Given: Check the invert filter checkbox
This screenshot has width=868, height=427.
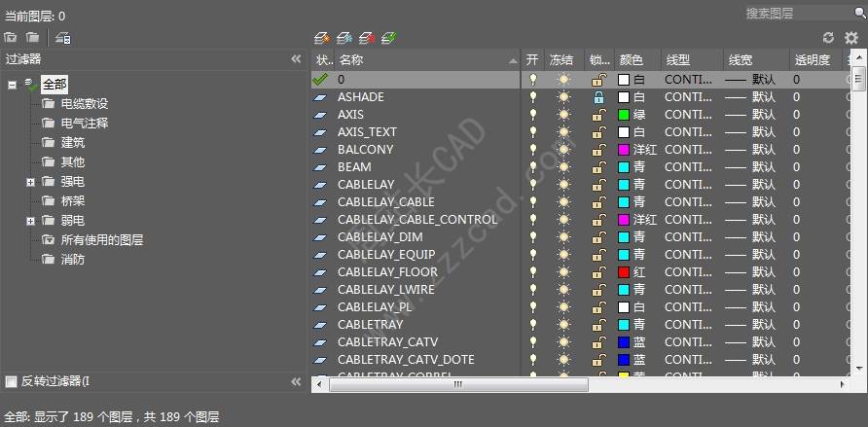Looking at the screenshot, I should (x=11, y=382).
